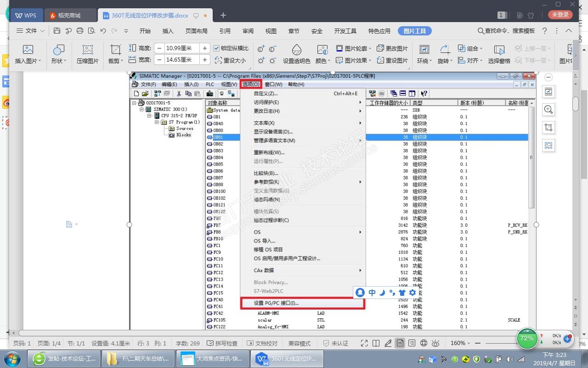Click Change Picture (更改图片)

point(392,48)
